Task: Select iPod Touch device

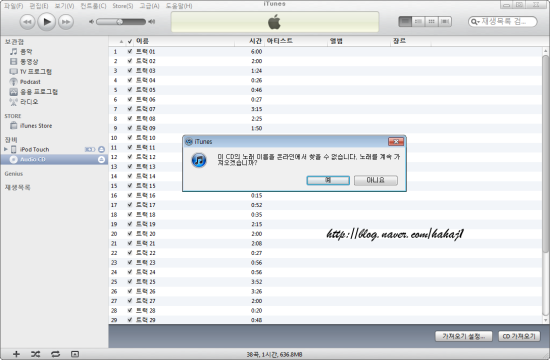Action: coord(34,149)
